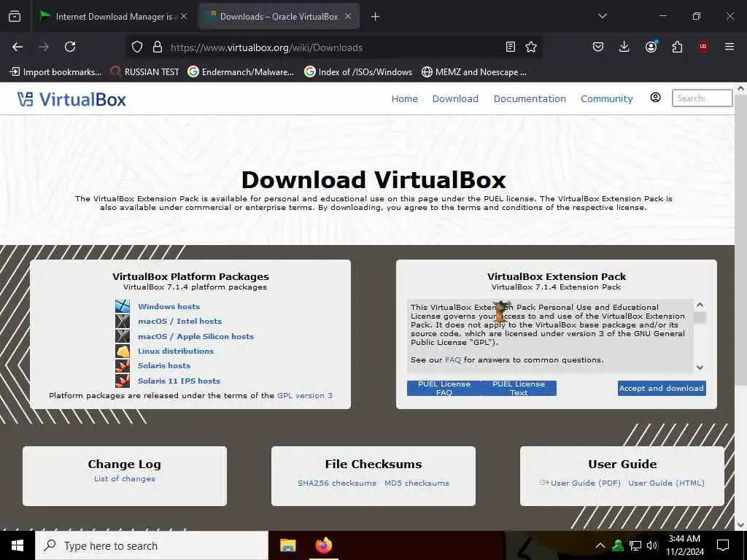Open the extensions puzzle icon

coord(677,47)
